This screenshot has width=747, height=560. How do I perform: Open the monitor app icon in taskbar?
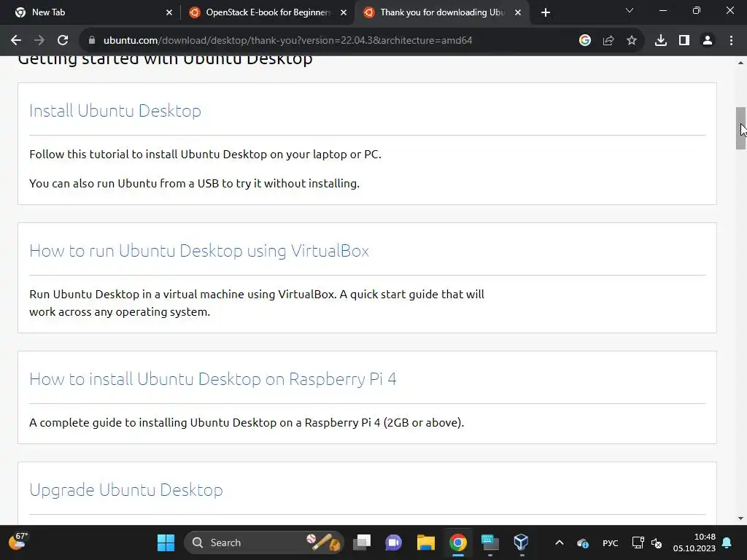[x=489, y=542]
